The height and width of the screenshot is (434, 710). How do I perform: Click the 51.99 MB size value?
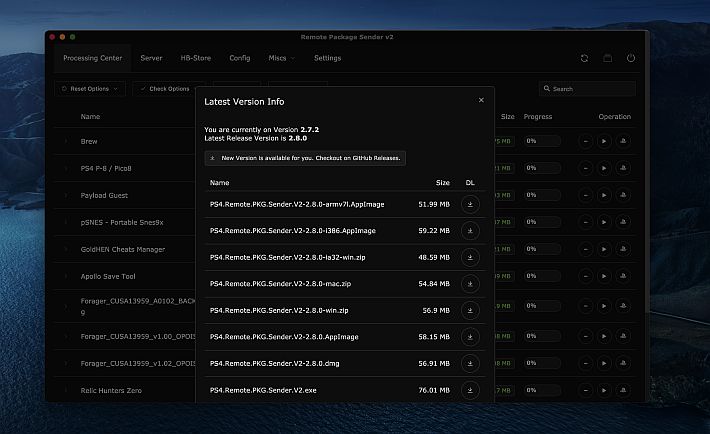pos(434,204)
